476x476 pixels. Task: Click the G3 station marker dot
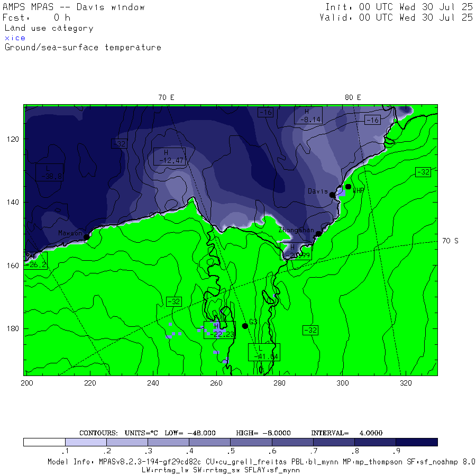pos(245,326)
